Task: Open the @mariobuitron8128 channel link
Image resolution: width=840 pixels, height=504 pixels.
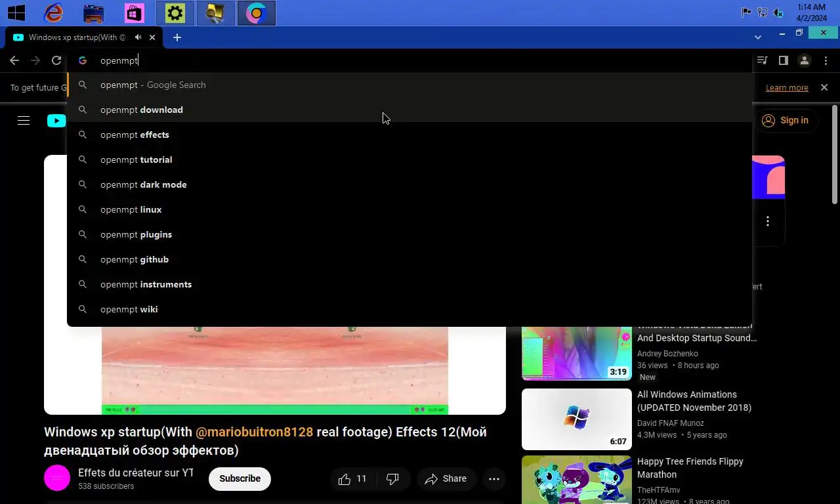Action: [255, 432]
